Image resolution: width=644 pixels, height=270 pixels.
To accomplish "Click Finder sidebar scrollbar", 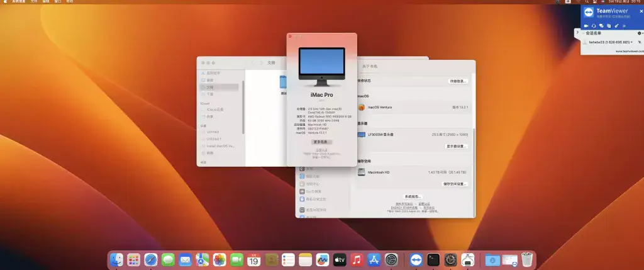I will pyautogui.click(x=243, y=107).
